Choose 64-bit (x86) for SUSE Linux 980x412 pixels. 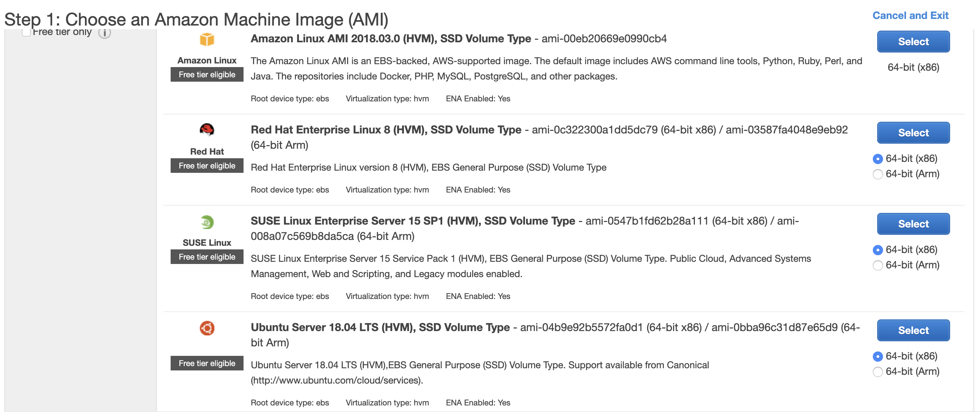(x=877, y=250)
